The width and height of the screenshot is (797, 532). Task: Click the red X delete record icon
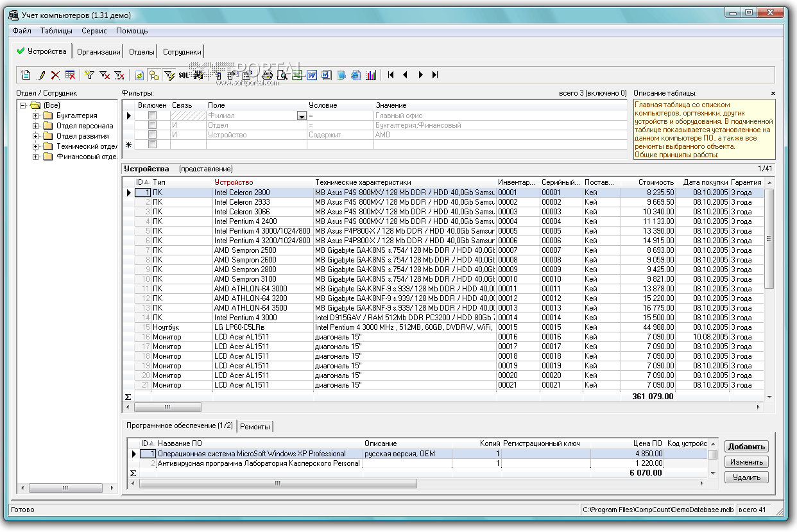pos(55,75)
